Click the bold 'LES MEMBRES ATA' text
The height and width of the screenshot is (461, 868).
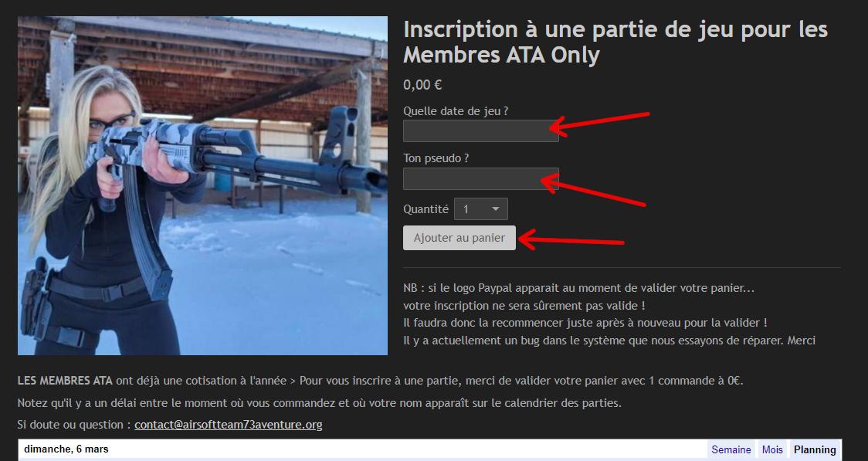tap(65, 381)
